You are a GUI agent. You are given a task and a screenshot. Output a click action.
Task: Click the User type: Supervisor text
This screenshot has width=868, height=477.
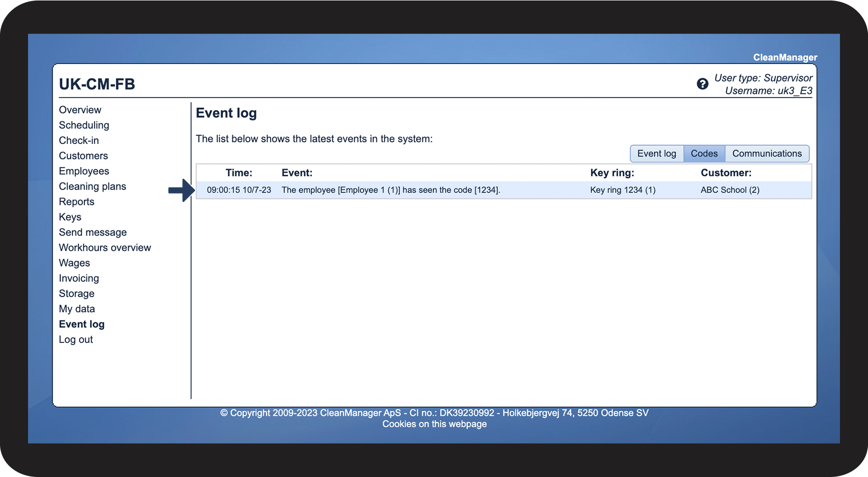[763, 78]
